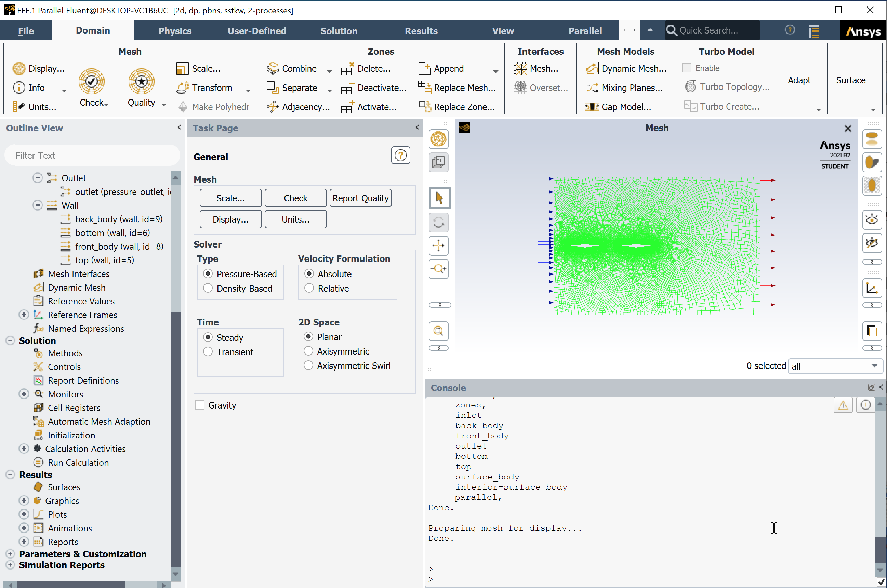The image size is (887, 588).
Task: Select Density-Based solver type
Action: pos(208,289)
